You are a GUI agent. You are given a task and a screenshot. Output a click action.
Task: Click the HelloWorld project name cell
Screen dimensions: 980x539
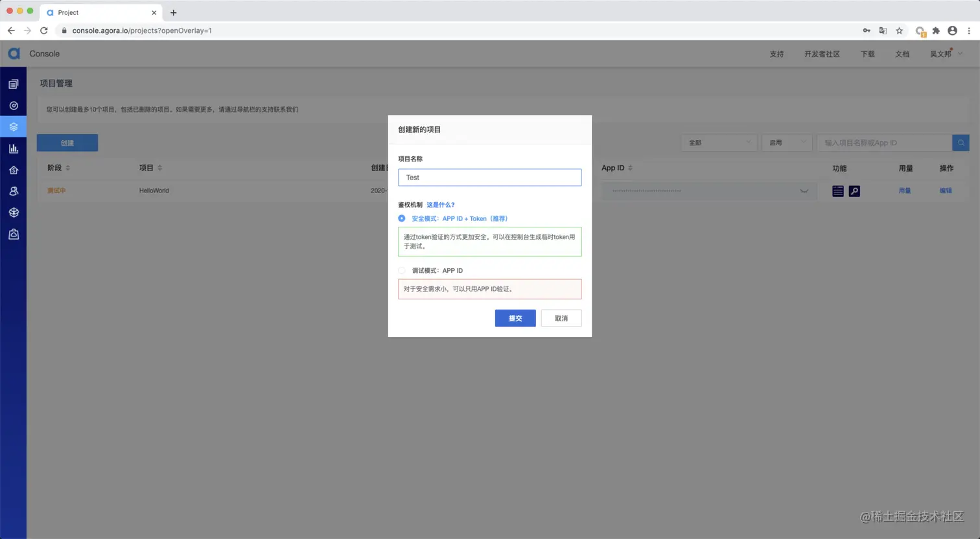[x=154, y=190]
